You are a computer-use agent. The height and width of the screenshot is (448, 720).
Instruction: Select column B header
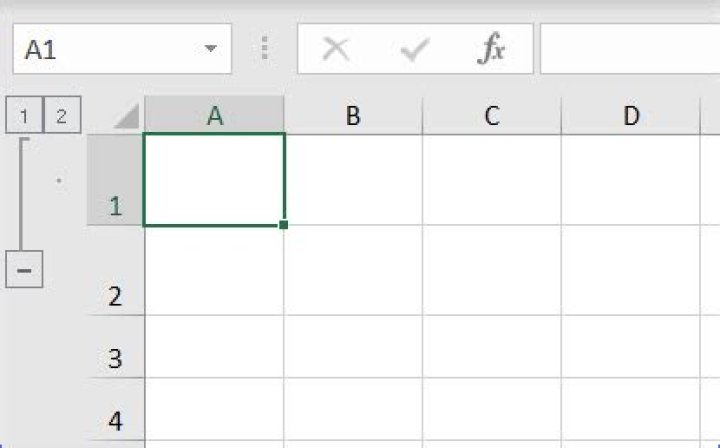point(352,116)
